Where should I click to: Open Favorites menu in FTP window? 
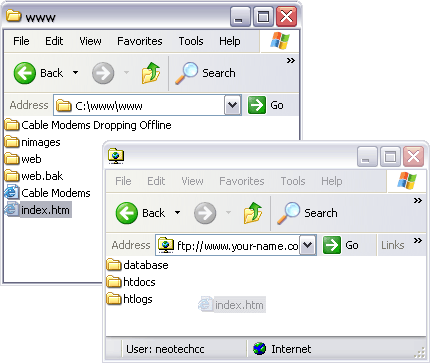(x=242, y=181)
